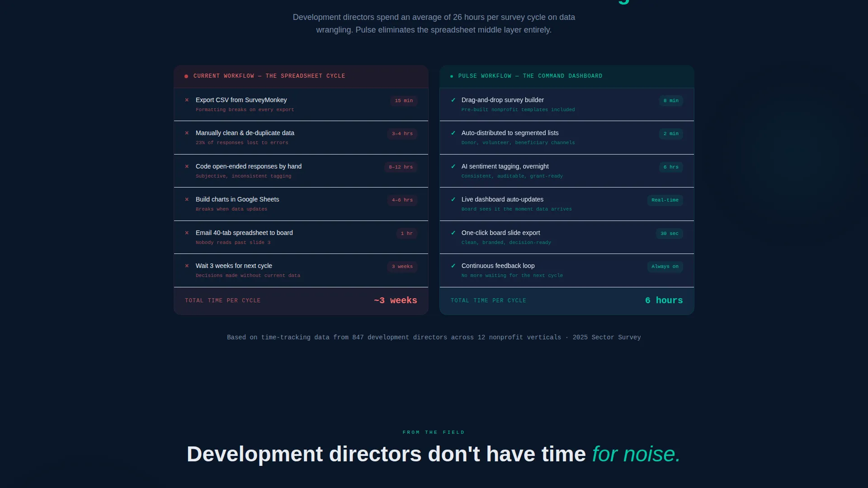Click the No more waiting for the next cycle note
868x488 pixels.
pyautogui.click(x=512, y=276)
